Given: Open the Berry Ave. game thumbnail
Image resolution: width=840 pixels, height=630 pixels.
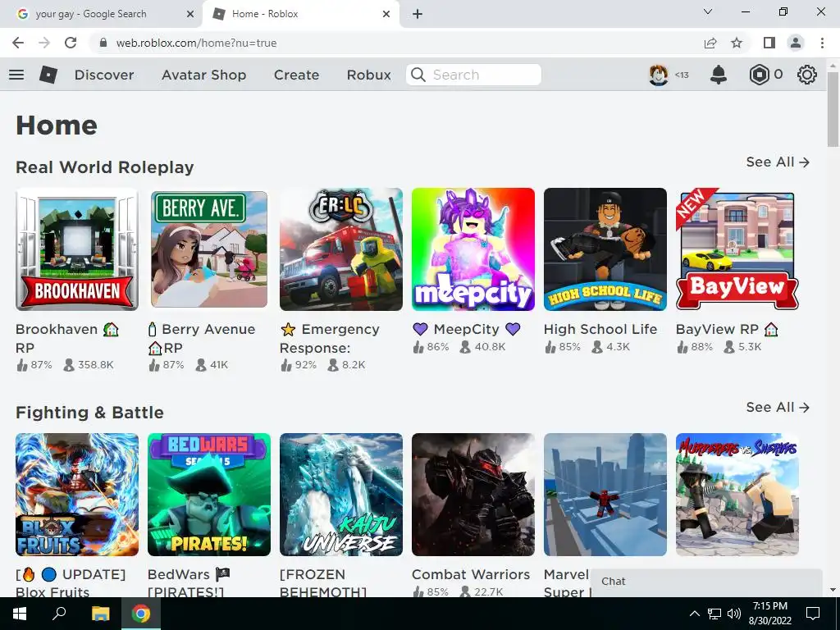Looking at the screenshot, I should point(209,249).
